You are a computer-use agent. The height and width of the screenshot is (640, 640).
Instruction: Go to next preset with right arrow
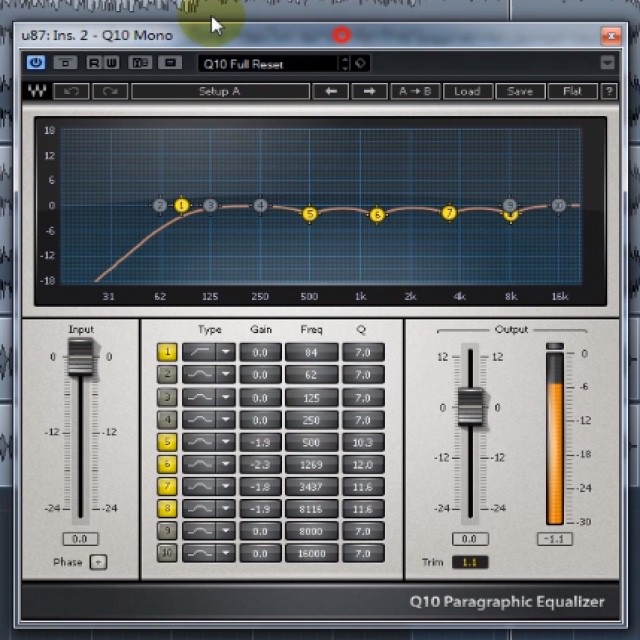coord(368,91)
